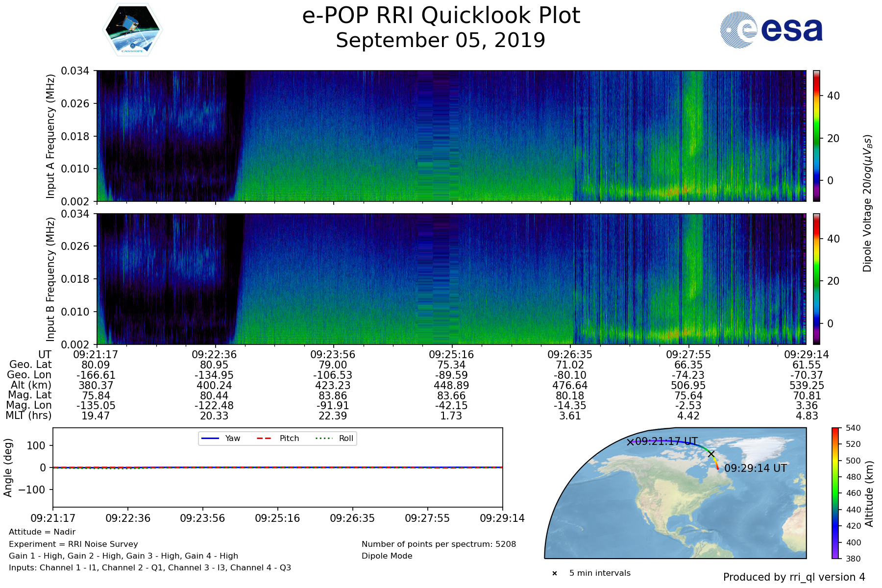Viewport: 882px width, 588px height.
Task: Click the CASSIOPE satellite hexagon logo
Action: point(132,30)
